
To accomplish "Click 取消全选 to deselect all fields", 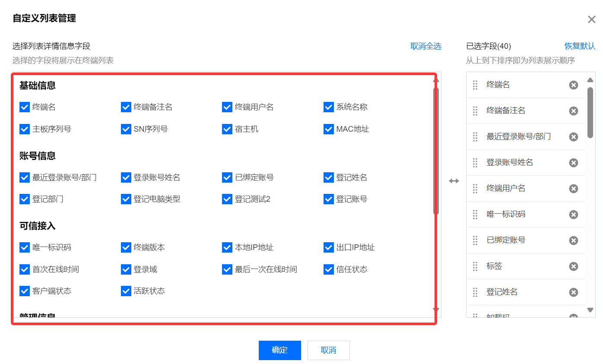I will [425, 46].
